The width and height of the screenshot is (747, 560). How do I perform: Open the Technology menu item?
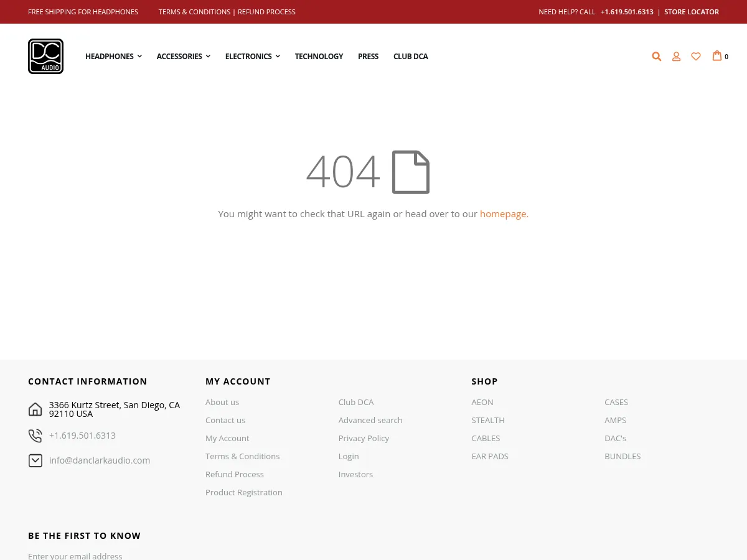[x=319, y=57]
